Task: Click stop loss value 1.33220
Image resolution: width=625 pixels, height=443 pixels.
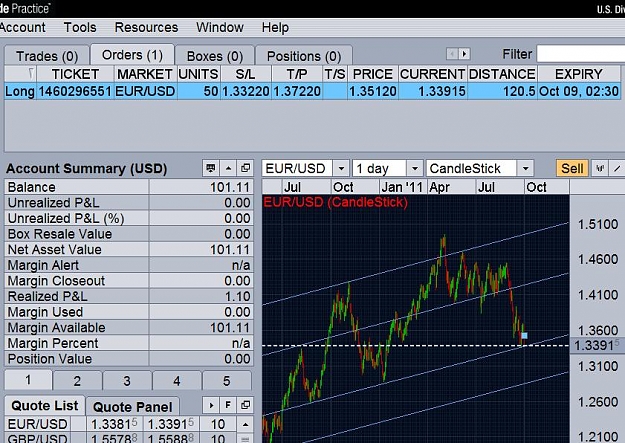Action: click(246, 91)
